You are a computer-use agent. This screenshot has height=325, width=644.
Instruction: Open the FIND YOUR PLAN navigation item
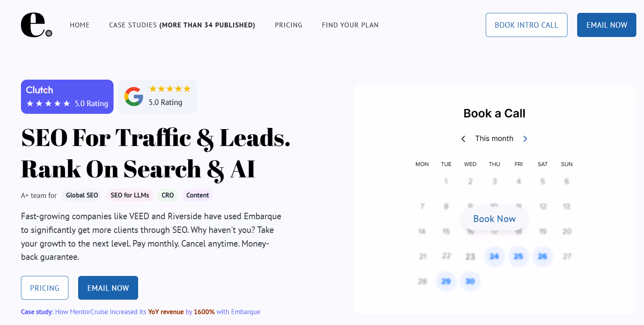pyautogui.click(x=350, y=25)
